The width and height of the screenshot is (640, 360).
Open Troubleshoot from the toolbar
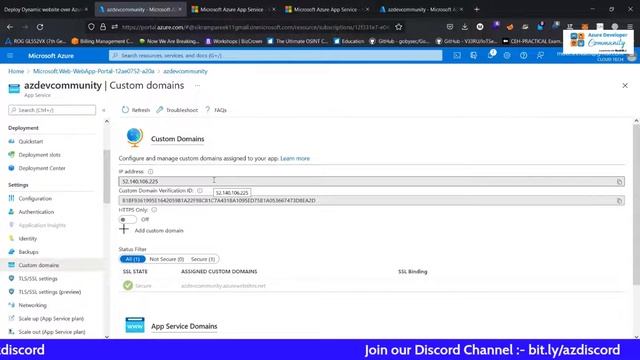(177, 110)
